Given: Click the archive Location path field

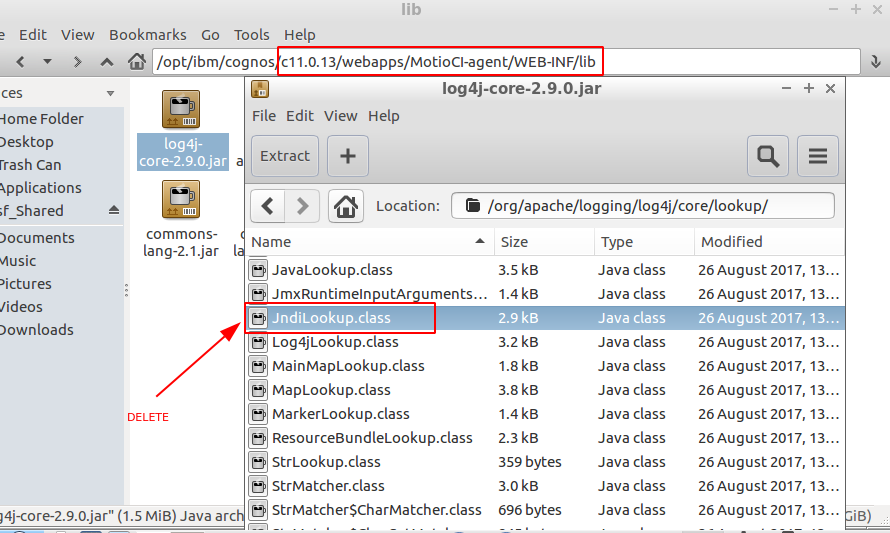Looking at the screenshot, I should [643, 205].
